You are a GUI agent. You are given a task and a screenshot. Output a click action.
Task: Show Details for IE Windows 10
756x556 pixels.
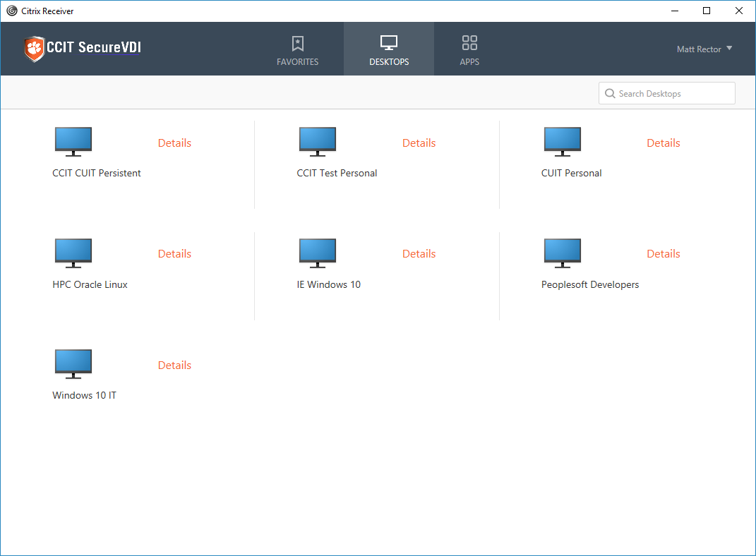click(419, 254)
